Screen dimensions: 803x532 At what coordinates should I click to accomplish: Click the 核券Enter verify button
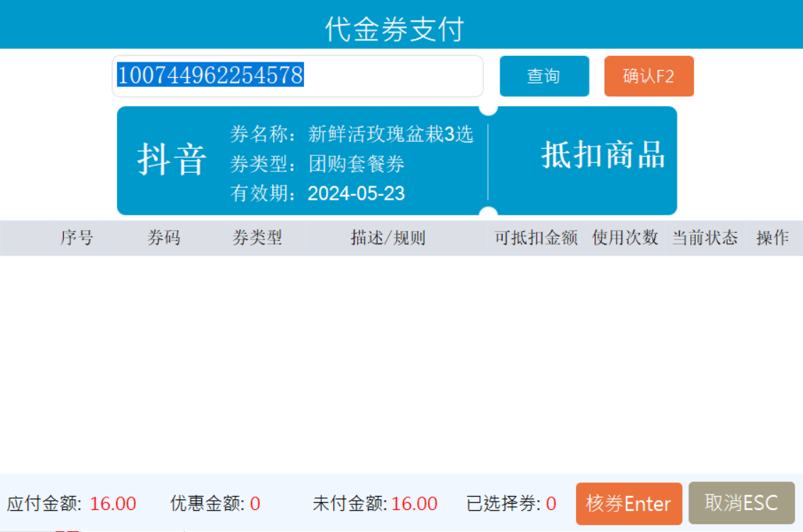tap(629, 504)
